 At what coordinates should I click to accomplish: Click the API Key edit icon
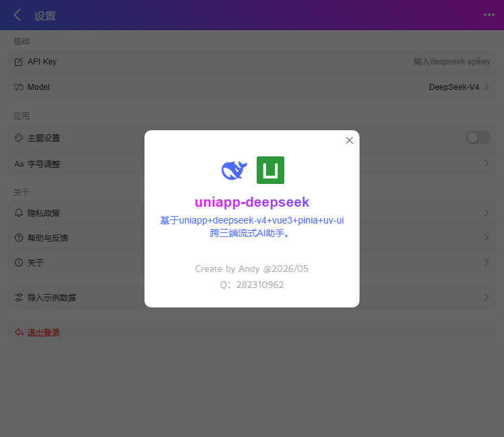click(x=19, y=62)
